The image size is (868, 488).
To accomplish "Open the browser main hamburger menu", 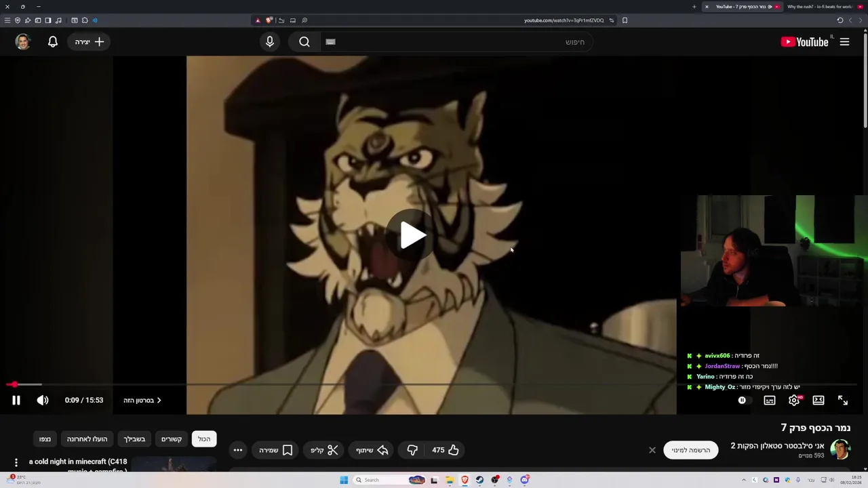I will pyautogui.click(x=7, y=20).
